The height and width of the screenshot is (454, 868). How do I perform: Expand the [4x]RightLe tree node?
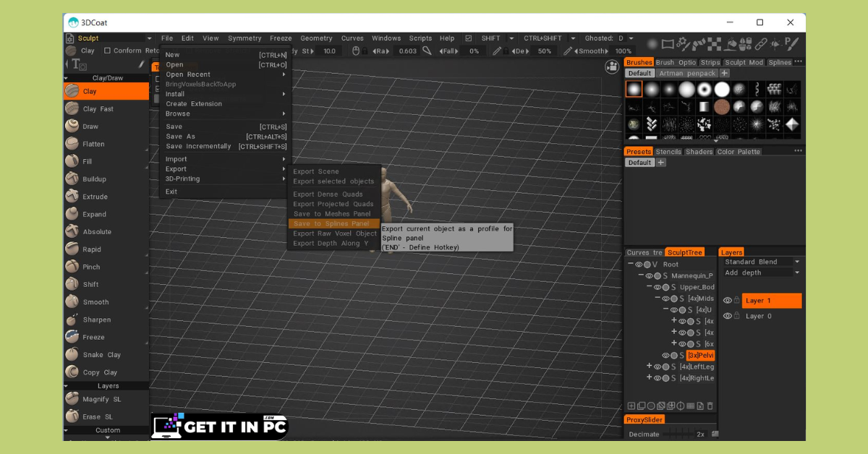coord(649,378)
